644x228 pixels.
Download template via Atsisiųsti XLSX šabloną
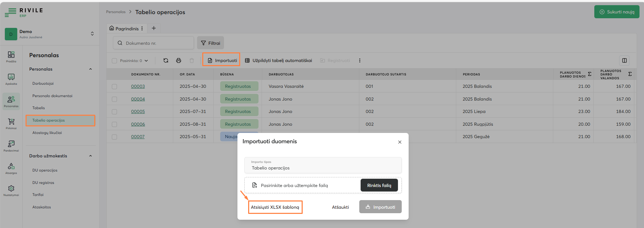point(275,207)
